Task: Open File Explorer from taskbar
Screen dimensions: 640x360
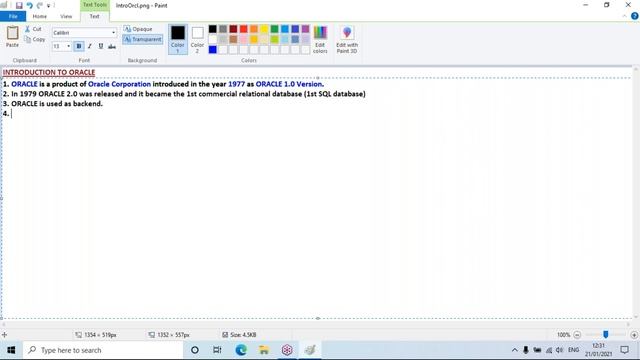Action: (x=264, y=350)
